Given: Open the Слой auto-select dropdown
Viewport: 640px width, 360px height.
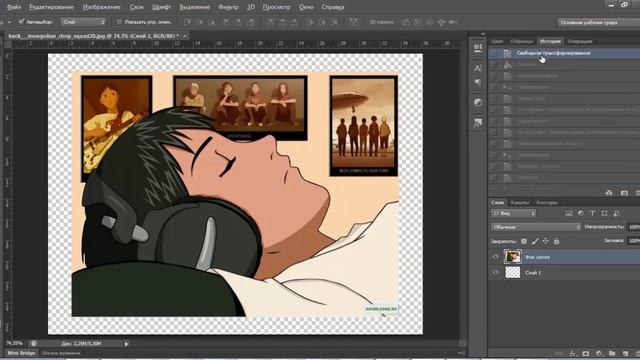Looking at the screenshot, I should point(84,22).
